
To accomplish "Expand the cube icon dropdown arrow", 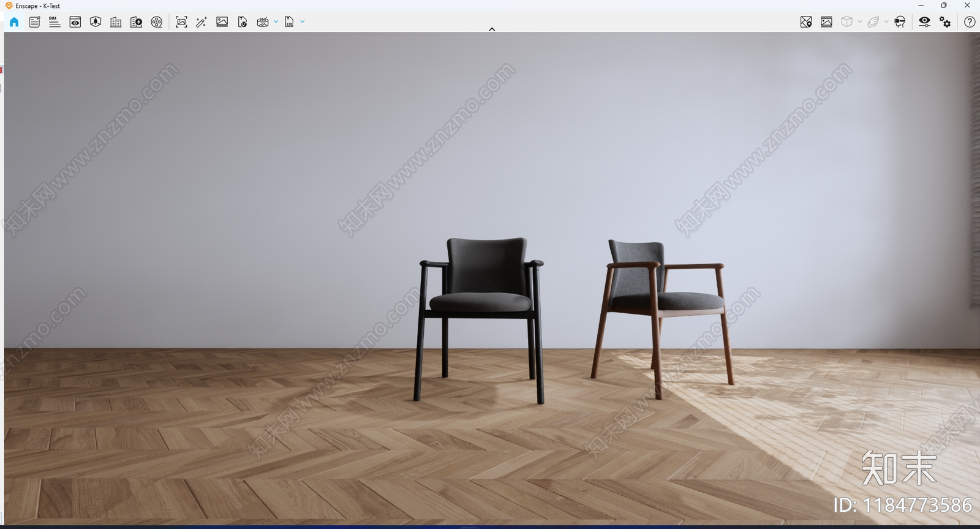I will pyautogui.click(x=860, y=22).
